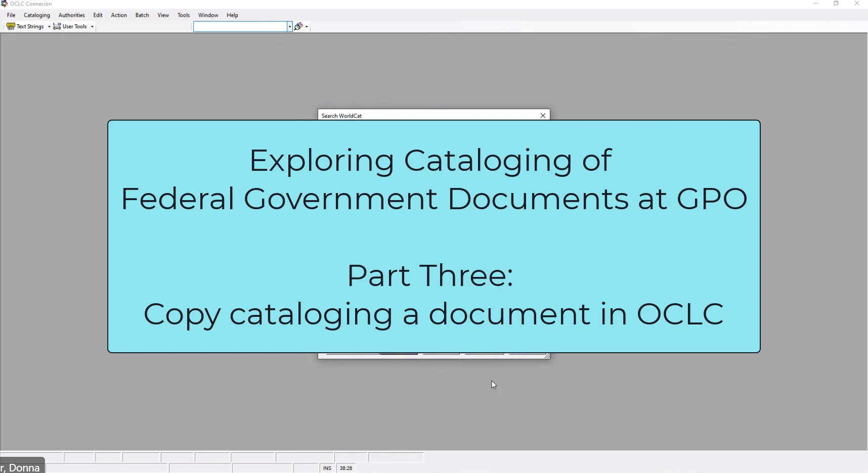Open the search box dropdown arrow
Viewport: 868px width, 473px height.
289,26
